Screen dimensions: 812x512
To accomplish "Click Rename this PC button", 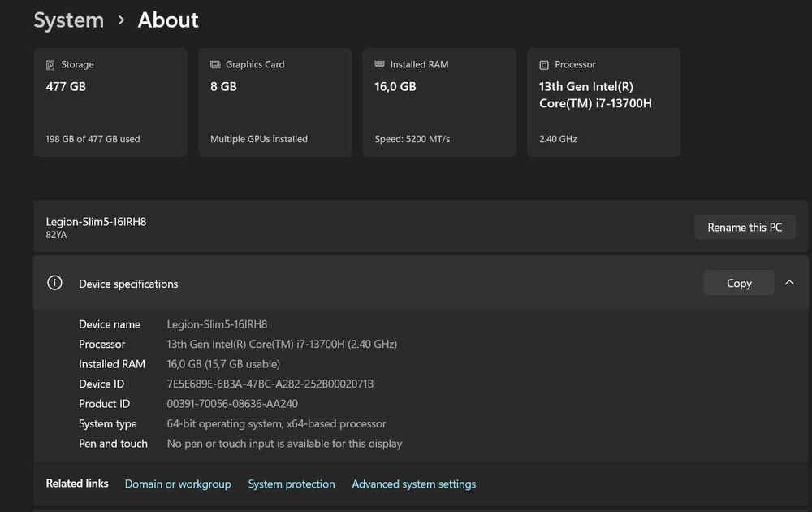I will tap(745, 227).
